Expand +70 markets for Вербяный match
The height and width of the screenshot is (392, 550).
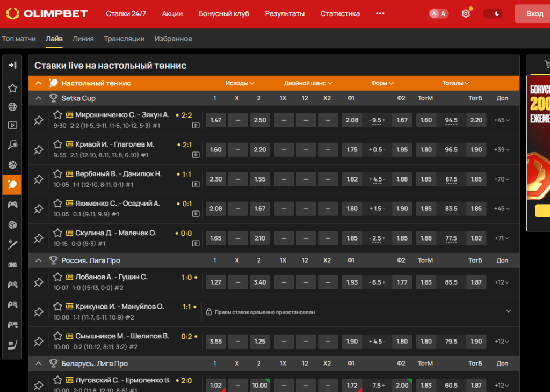[x=502, y=179]
